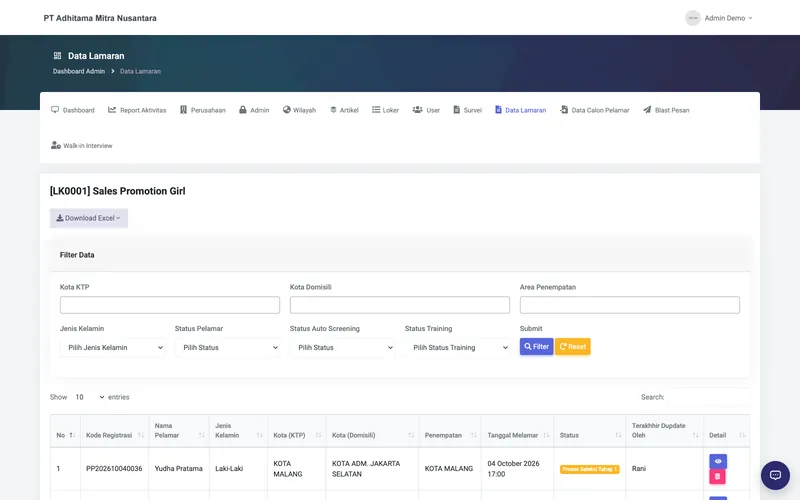Viewport: 800px width, 500px height.
Task: Open Status Pelamar dropdown
Action: [x=228, y=347]
